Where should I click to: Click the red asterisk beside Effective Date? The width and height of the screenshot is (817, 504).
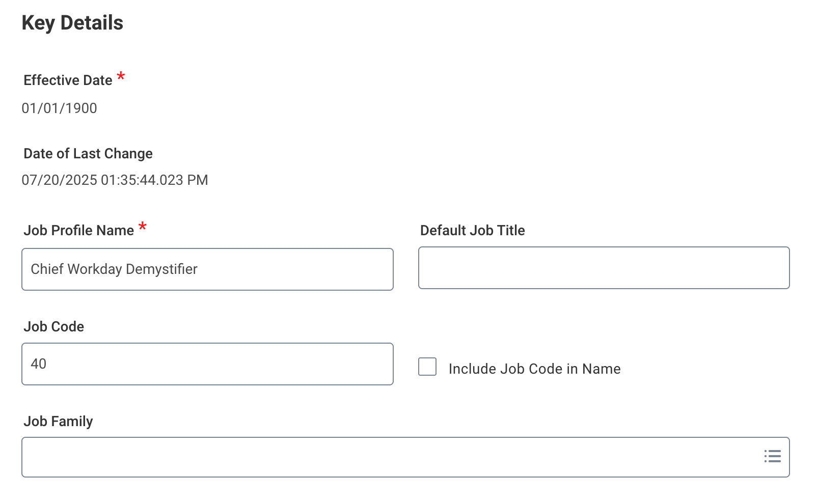click(121, 76)
